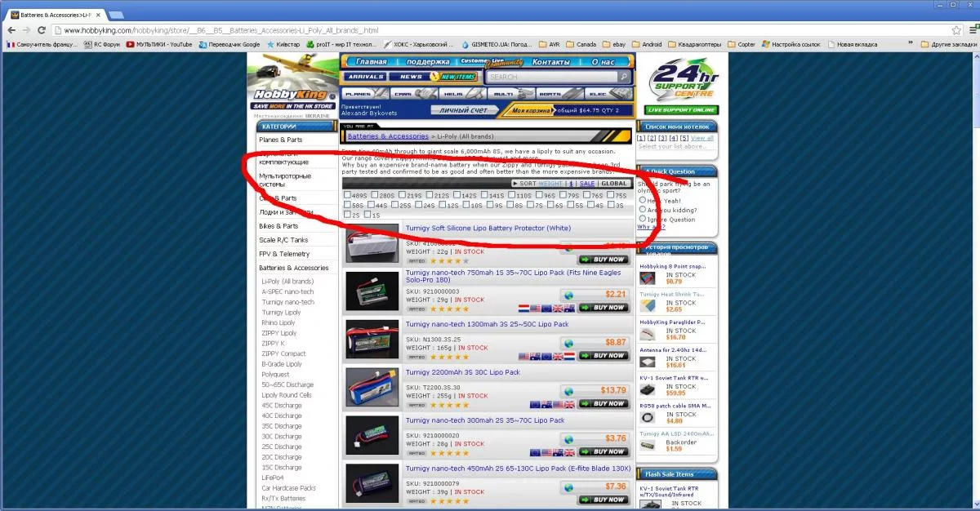Screen dimensions: 980x511
Task: Open the Квадрокоптеры bookmarks folder
Action: tap(693, 44)
